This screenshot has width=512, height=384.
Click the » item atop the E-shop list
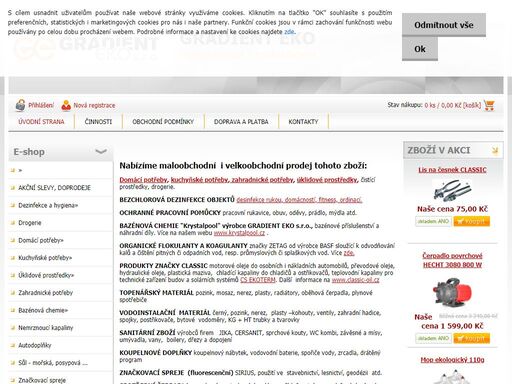[20, 170]
